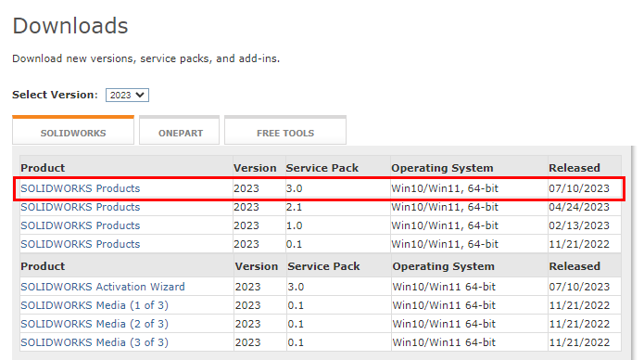Screen dimensions: 644x360
Task: Click the Released column header in first table
Action: [575, 168]
